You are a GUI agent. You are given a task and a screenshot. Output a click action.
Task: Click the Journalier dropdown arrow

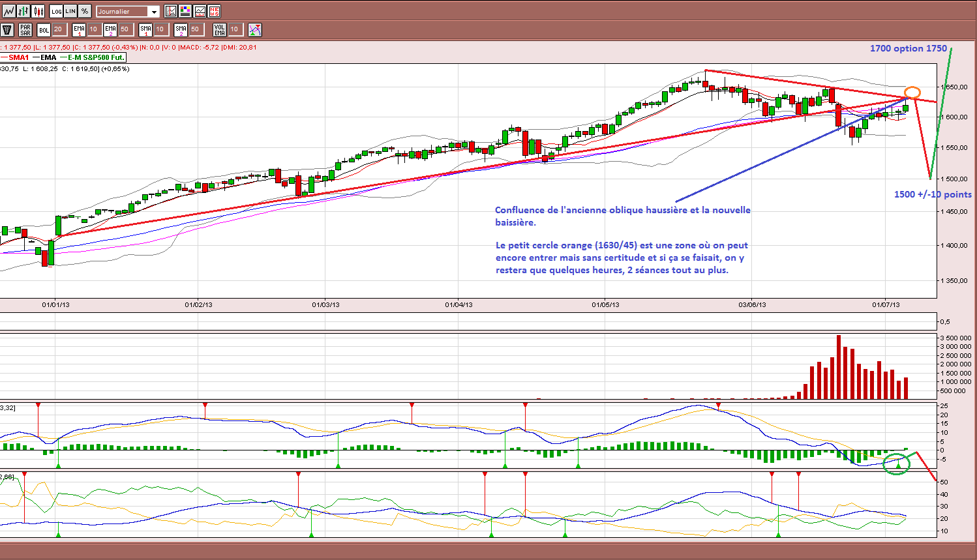[154, 12]
